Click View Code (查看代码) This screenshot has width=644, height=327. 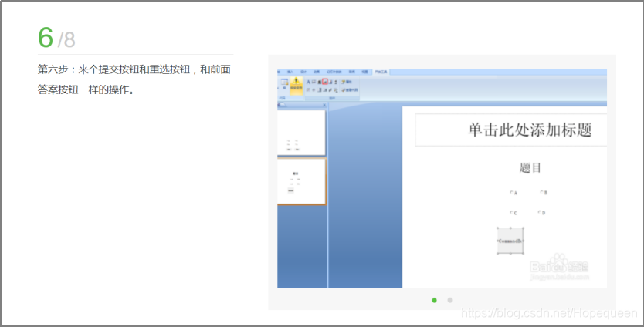tap(350, 90)
